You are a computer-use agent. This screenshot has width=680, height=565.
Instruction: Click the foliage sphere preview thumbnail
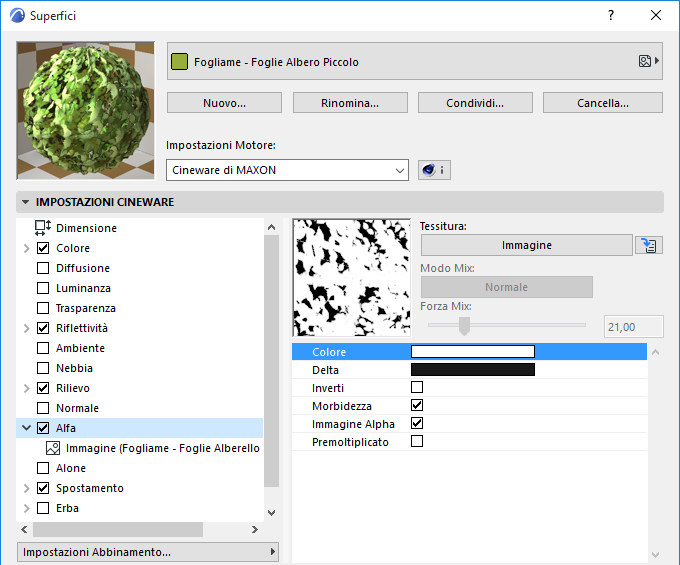[85, 110]
